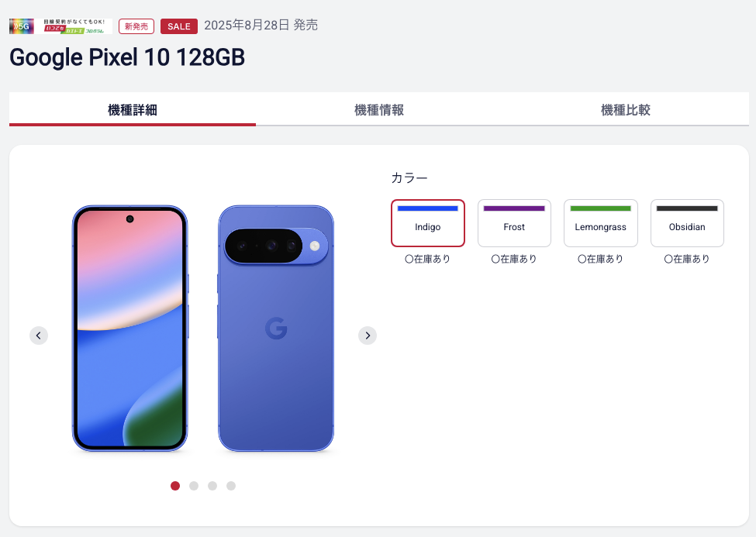Go to the previous phone image
Image resolution: width=756 pixels, height=537 pixels.
(x=39, y=336)
